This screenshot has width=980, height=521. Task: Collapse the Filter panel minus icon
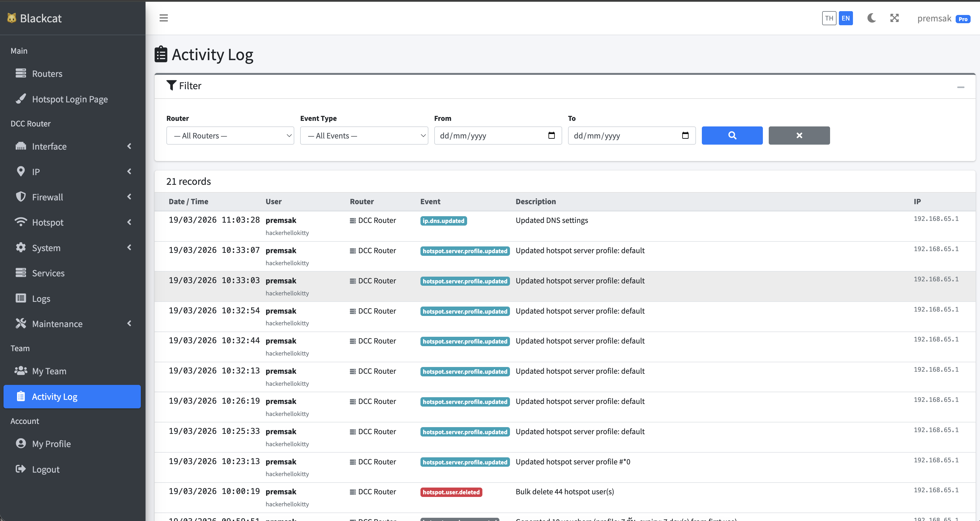(961, 87)
